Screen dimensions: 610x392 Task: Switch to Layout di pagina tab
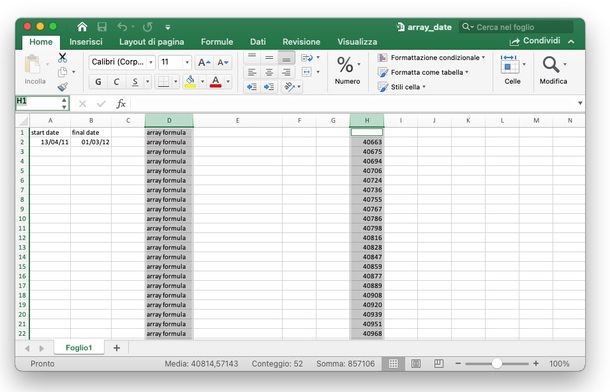(x=152, y=42)
